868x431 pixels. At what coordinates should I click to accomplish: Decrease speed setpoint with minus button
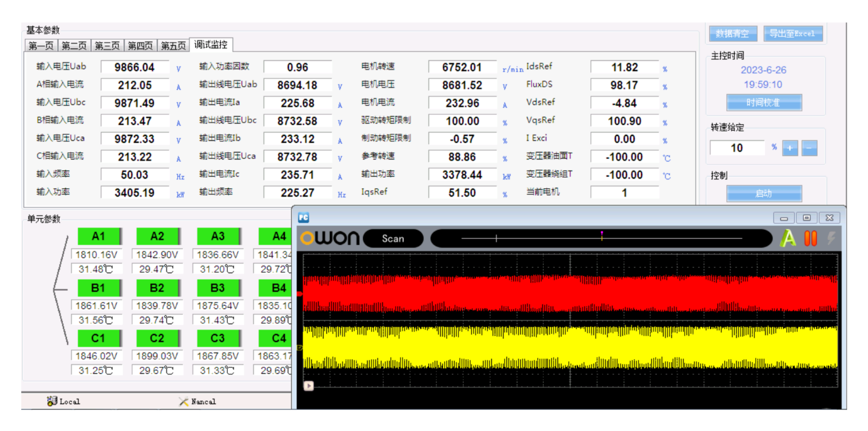click(x=809, y=148)
